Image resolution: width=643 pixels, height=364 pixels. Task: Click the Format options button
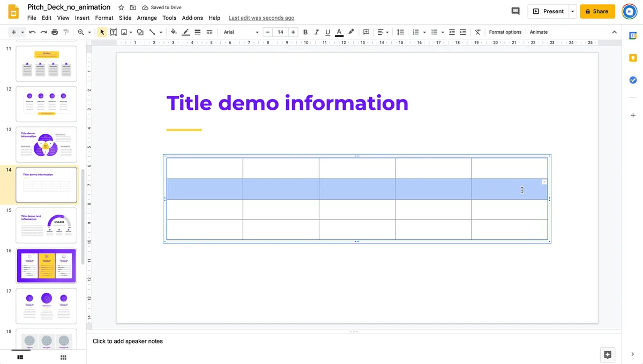505,32
